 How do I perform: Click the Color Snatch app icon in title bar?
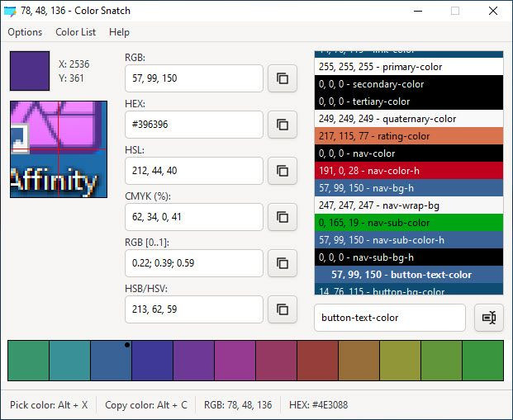click(10, 11)
